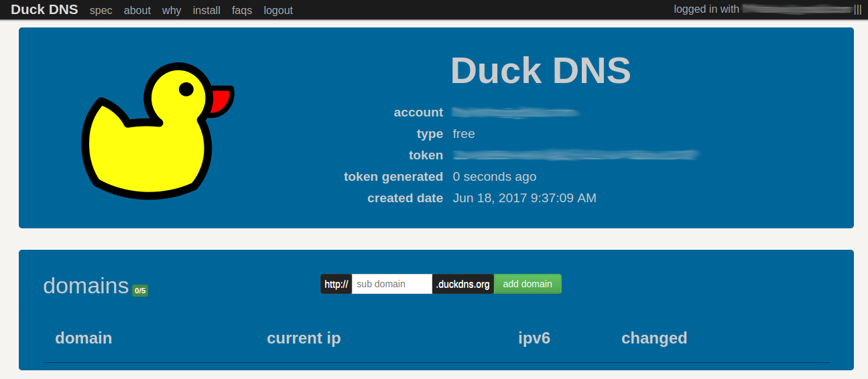Click the 'token generated' label
The height and width of the screenshot is (379, 868).
point(393,177)
